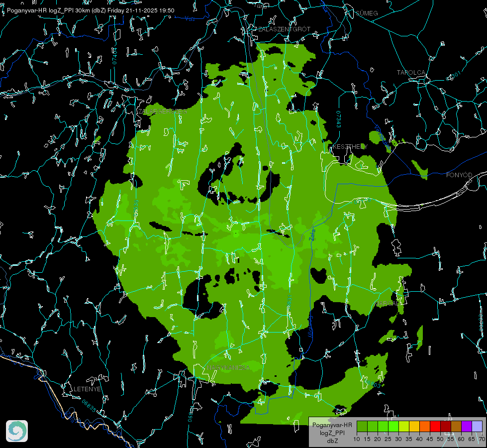Click the SÜMEG town label
Screen dimensions: 487x448
click(x=367, y=13)
